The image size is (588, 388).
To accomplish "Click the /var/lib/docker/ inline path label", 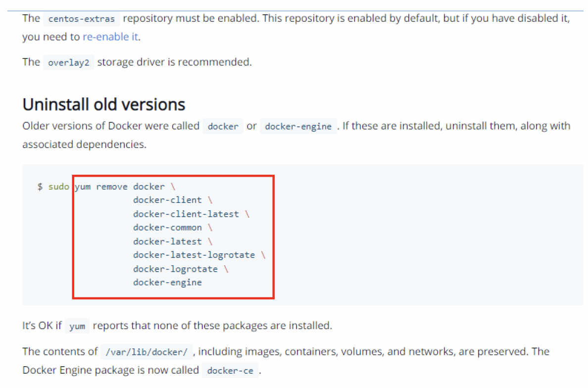I will [x=146, y=352].
